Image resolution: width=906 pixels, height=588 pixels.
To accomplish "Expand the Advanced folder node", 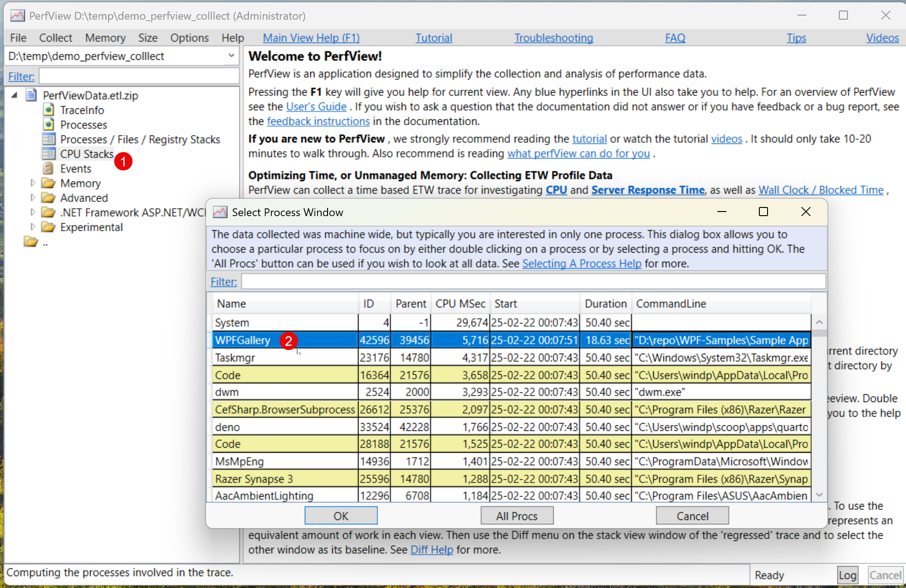I will (32, 197).
